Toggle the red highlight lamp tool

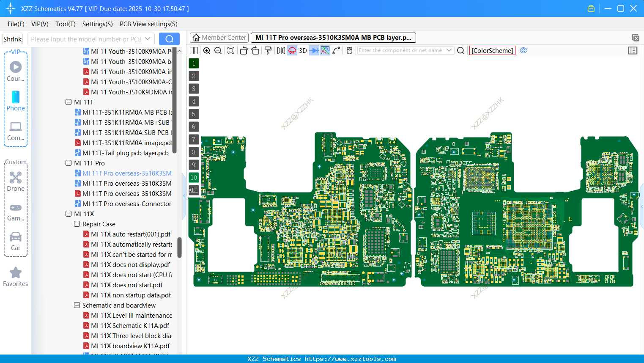click(291, 50)
